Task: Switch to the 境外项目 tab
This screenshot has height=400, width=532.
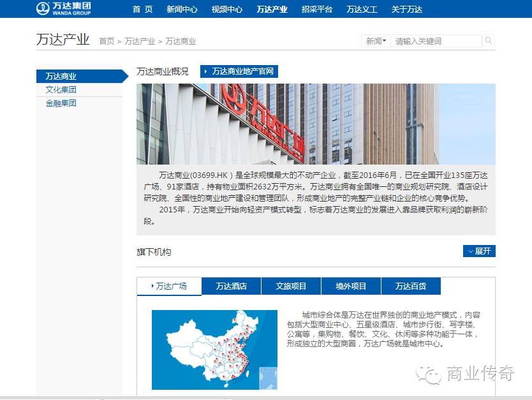Action: pyautogui.click(x=351, y=286)
